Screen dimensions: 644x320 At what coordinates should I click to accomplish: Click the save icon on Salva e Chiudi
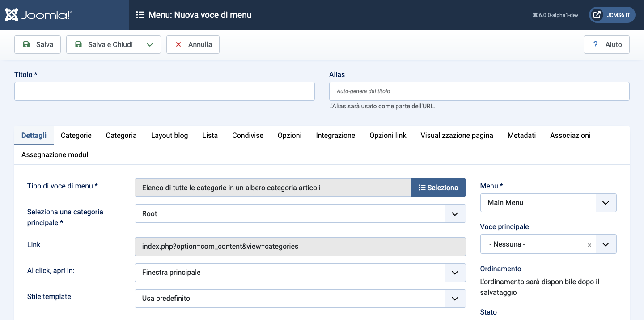pyautogui.click(x=79, y=44)
